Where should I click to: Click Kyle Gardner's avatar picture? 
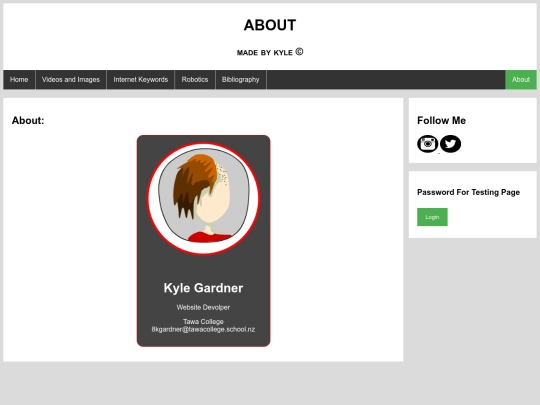(x=203, y=199)
